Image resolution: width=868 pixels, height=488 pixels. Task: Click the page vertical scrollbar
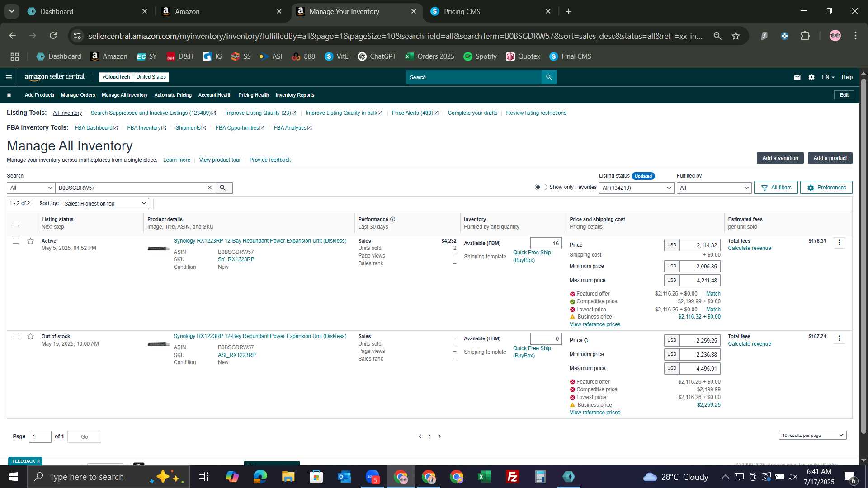click(x=863, y=255)
